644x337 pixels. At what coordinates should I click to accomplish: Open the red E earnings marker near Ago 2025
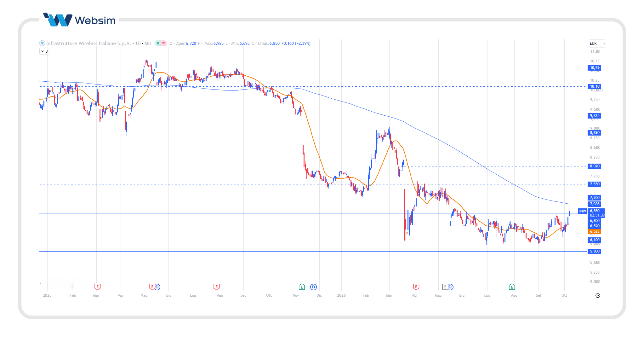click(x=216, y=287)
